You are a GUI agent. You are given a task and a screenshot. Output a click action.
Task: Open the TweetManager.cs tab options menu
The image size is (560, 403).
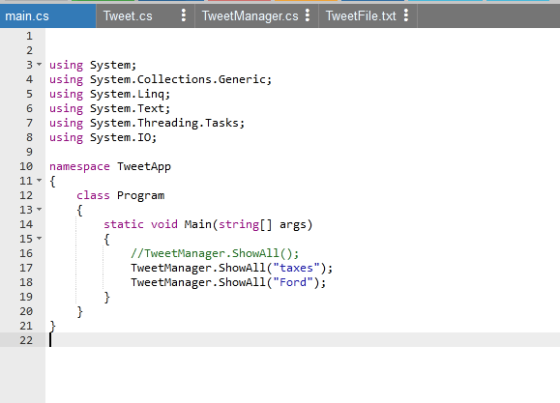308,15
